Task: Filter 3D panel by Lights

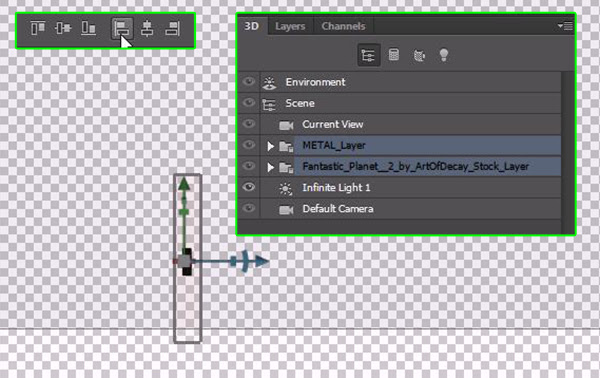Action: coord(443,55)
